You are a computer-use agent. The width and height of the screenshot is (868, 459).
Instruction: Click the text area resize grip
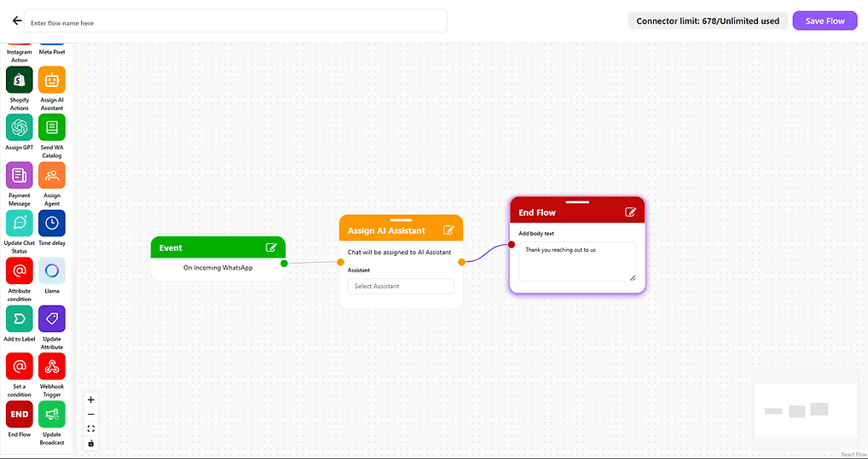(x=632, y=277)
